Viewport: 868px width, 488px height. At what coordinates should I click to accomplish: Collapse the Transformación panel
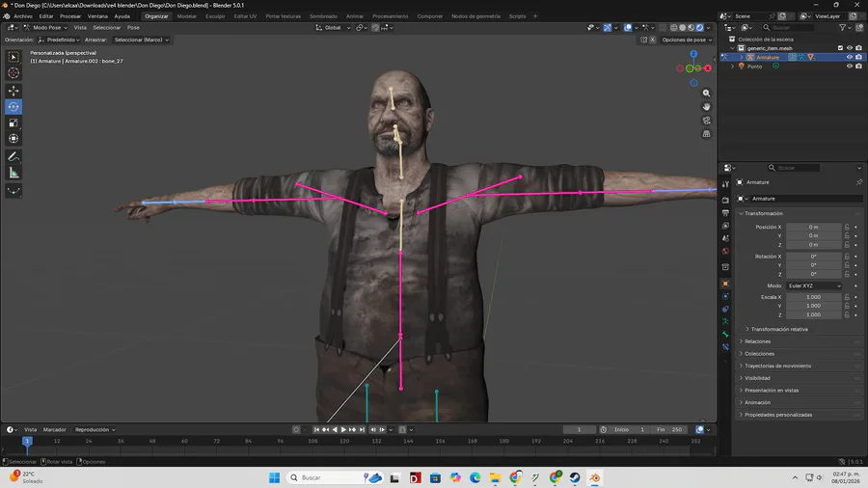[763, 213]
